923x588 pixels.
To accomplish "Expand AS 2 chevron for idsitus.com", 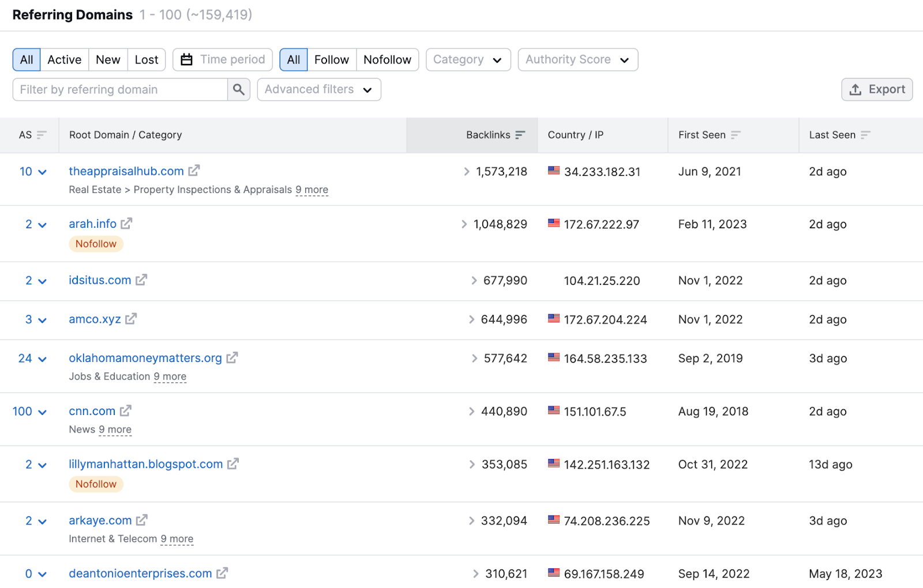I will (x=42, y=281).
